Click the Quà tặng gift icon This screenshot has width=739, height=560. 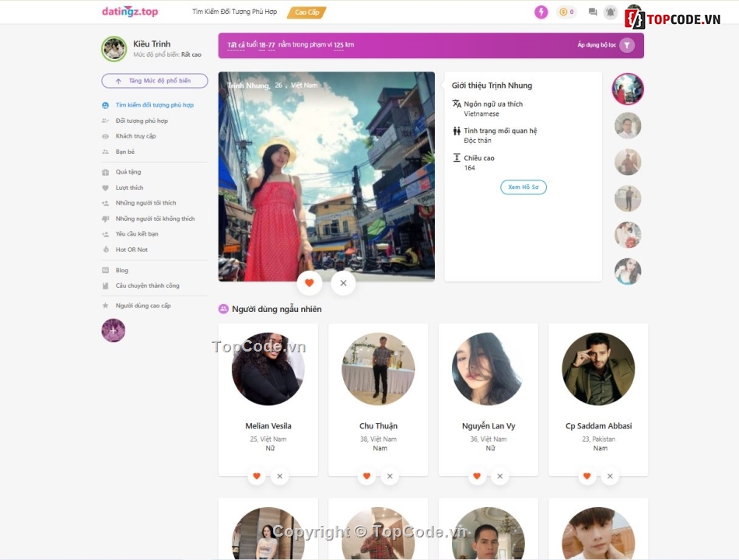[x=106, y=172]
